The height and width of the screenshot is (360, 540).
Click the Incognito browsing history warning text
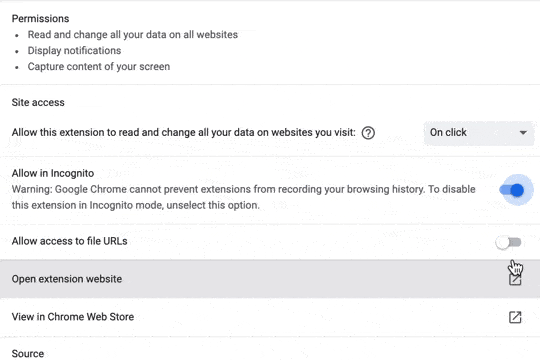(x=243, y=197)
